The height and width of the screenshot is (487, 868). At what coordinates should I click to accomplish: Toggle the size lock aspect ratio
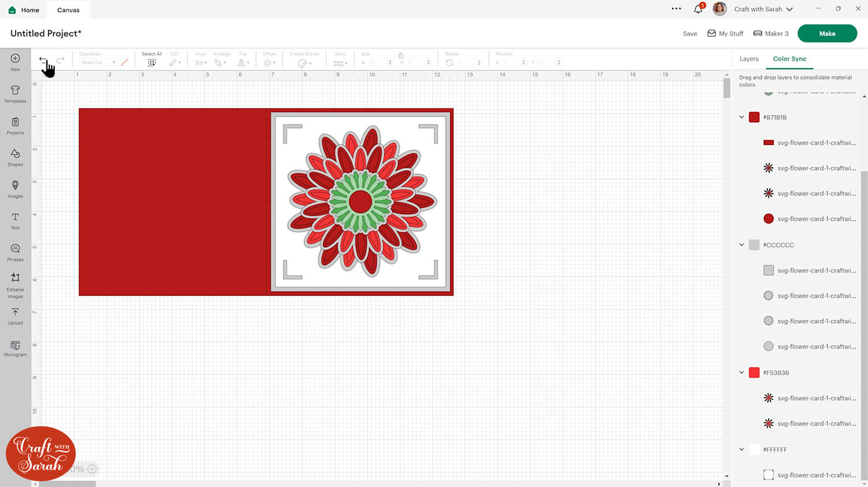pyautogui.click(x=400, y=55)
